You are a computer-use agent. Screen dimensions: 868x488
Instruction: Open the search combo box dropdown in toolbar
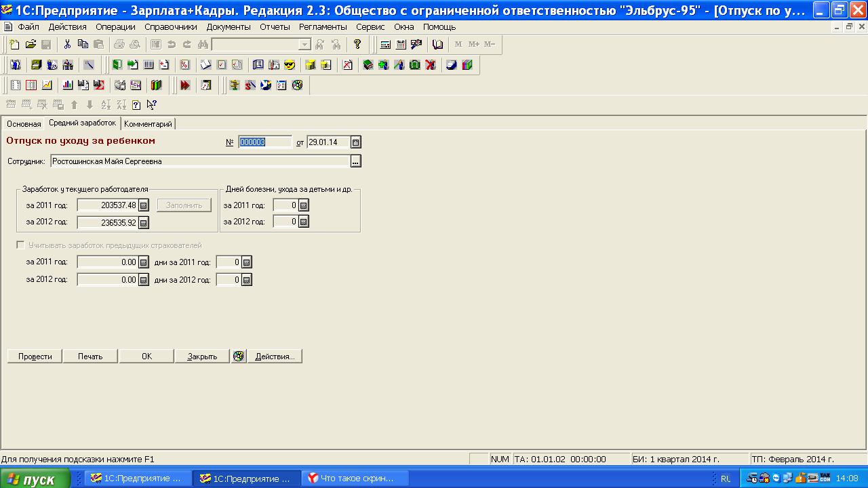[x=304, y=45]
